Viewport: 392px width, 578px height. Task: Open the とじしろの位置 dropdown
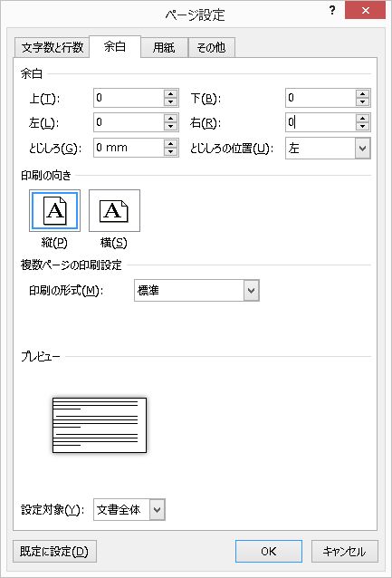pyautogui.click(x=363, y=149)
